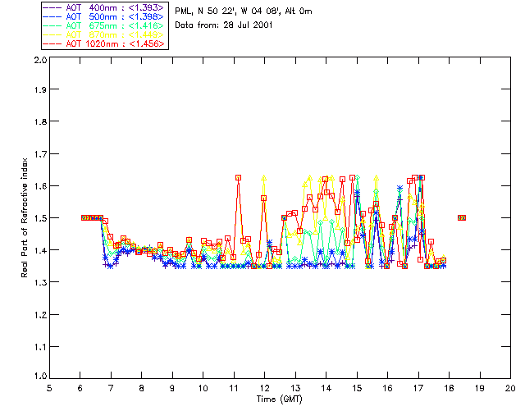Click the site header 'PML, N 50 22', W 04 08', Alt 0m'

(x=244, y=11)
